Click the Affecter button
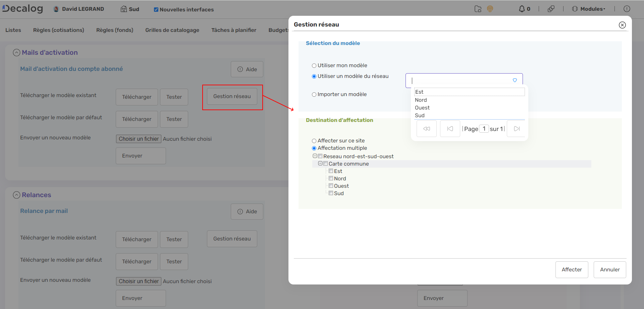 (572, 270)
